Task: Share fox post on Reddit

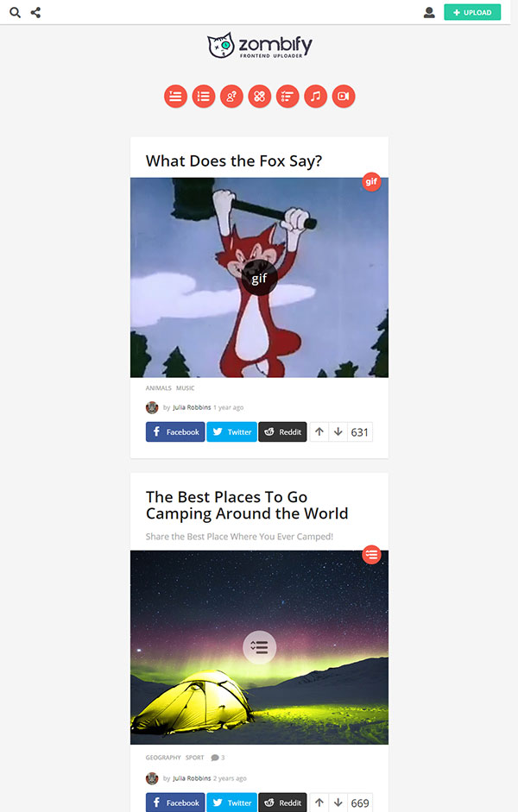Action: pos(282,432)
